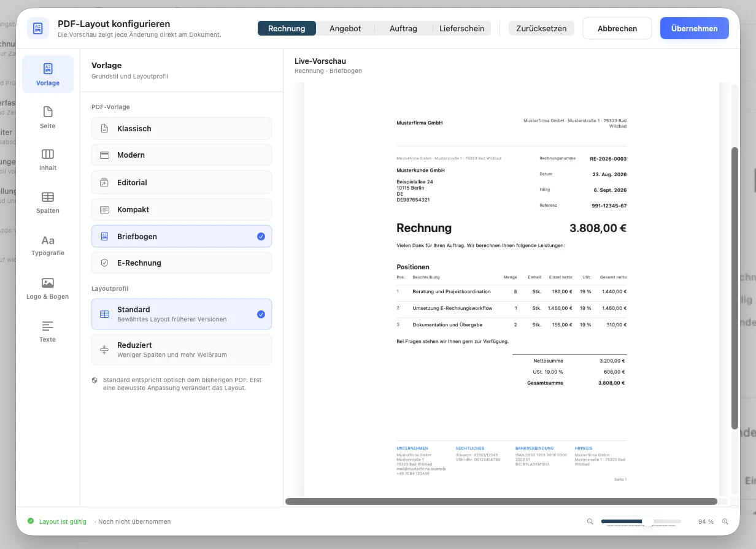The height and width of the screenshot is (549, 756).
Task: Open the Logo & Bogen section
Action: (x=48, y=288)
